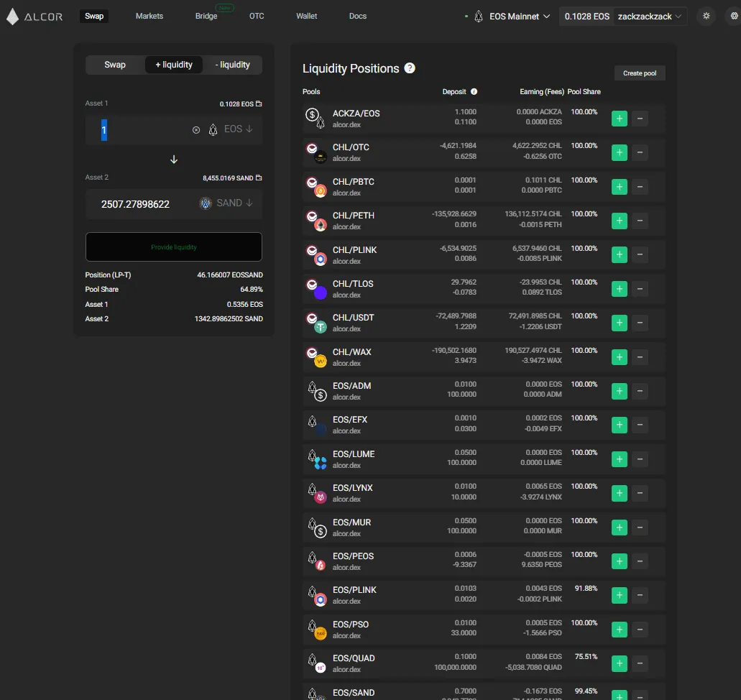Open the Docs page
This screenshot has height=700, width=741.
click(x=358, y=16)
